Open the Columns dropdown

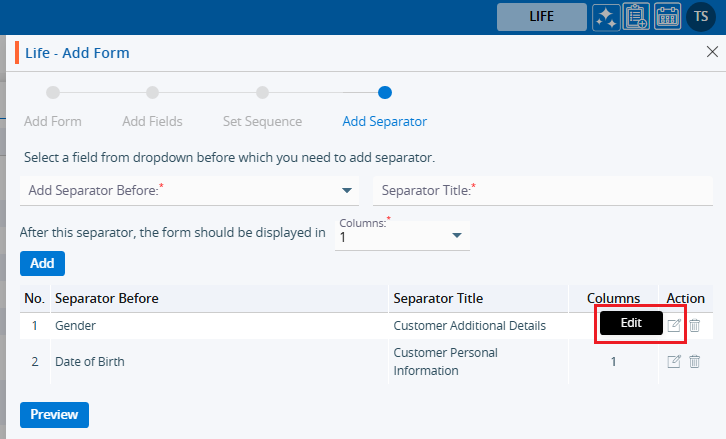tap(456, 235)
